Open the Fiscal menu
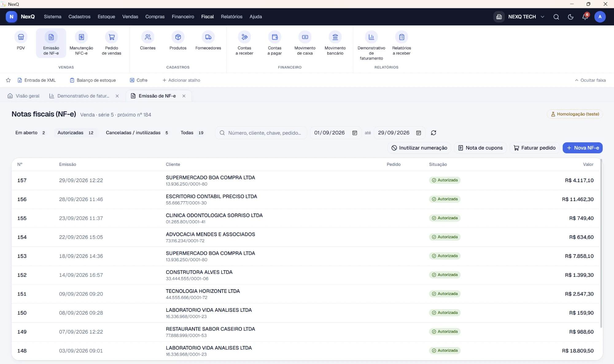The width and height of the screenshot is (614, 364). 207,17
